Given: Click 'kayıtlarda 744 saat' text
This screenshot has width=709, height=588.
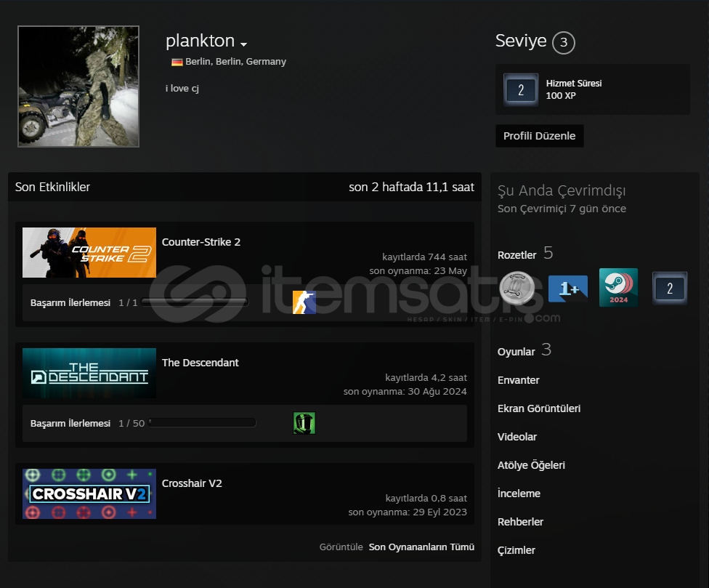Looking at the screenshot, I should point(424,257).
